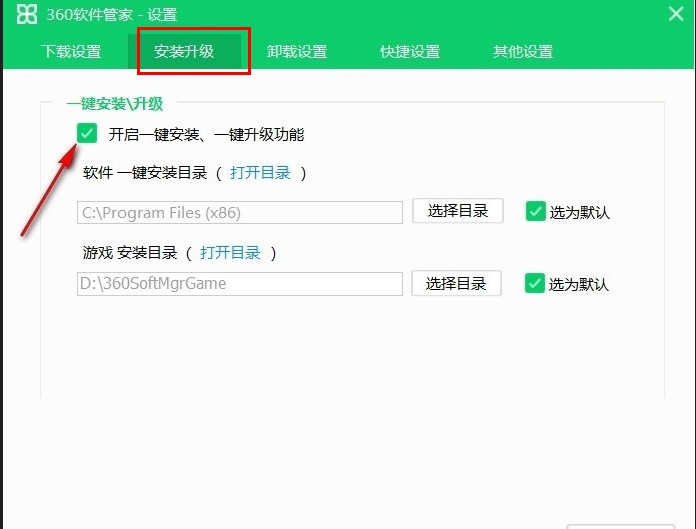Disable the 开启一键安装、一键升级功能 checkbox
The height and width of the screenshot is (529, 696).
[88, 133]
